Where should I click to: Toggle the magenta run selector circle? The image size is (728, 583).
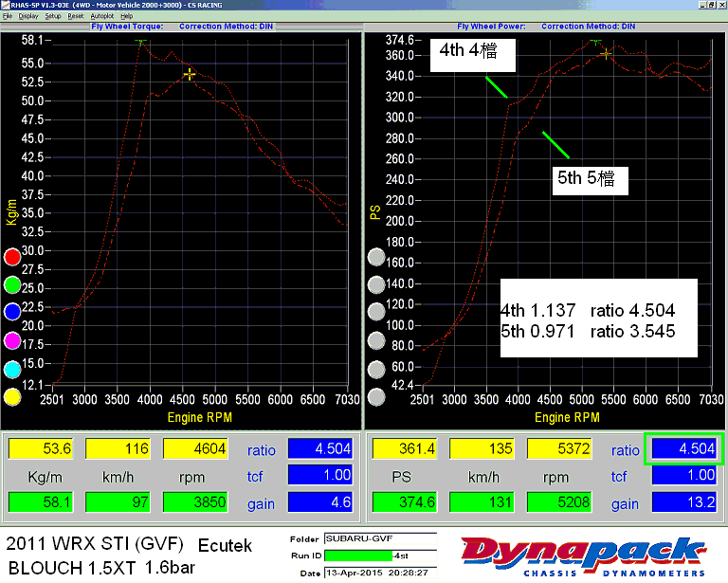click(x=12, y=340)
